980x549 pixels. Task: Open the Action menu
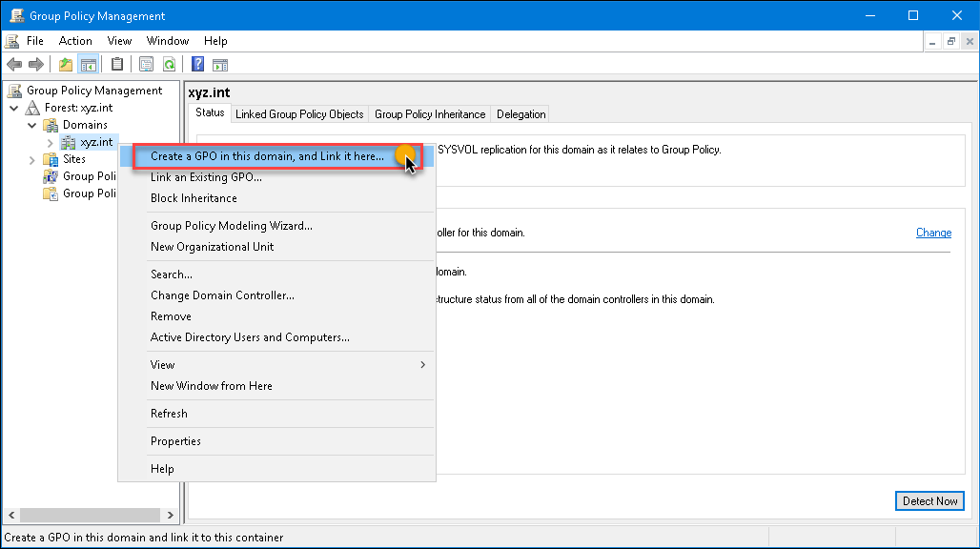coord(75,41)
